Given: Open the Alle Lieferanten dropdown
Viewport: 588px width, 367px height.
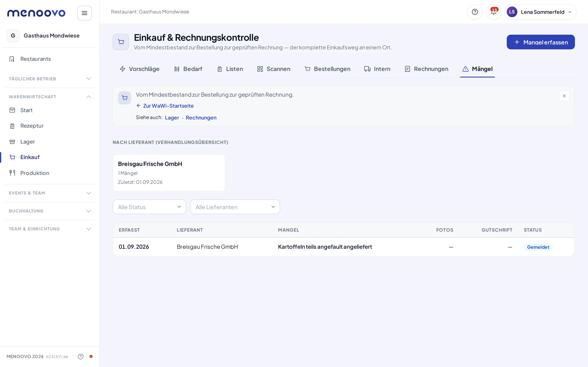Looking at the screenshot, I should click(x=235, y=207).
